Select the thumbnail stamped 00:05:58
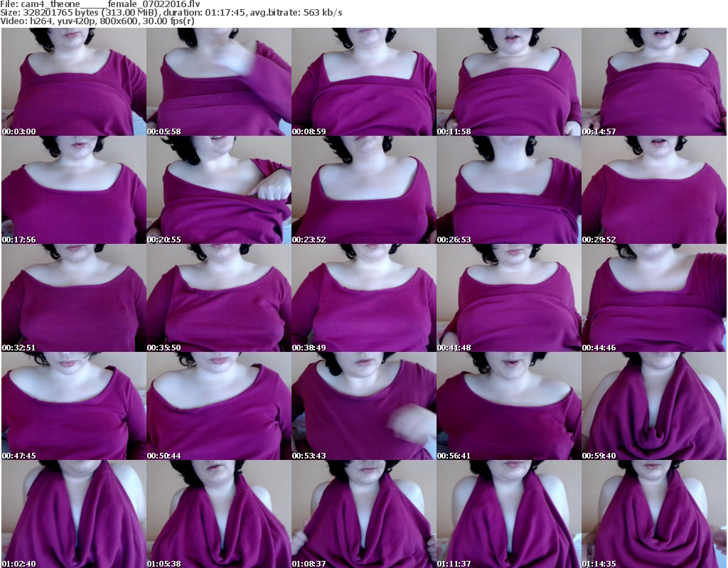Screen dimensions: 728x568 tap(219, 82)
